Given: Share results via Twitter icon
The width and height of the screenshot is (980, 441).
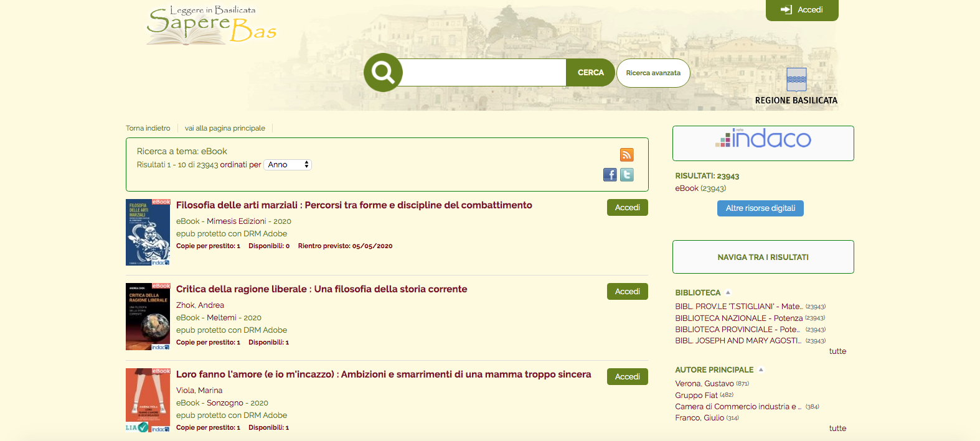Looking at the screenshot, I should click(x=627, y=175).
